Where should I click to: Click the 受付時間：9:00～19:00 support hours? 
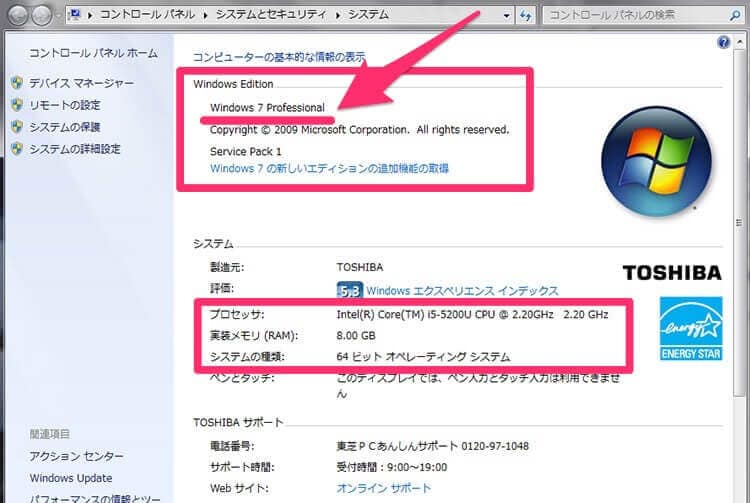point(392,467)
